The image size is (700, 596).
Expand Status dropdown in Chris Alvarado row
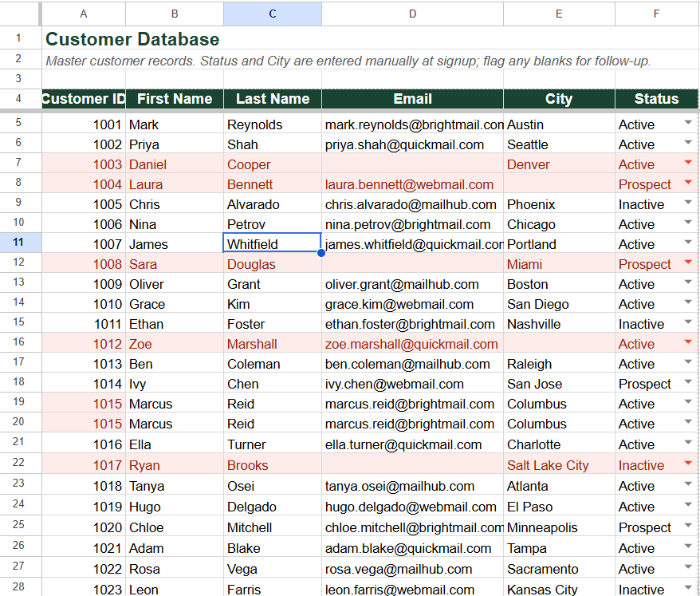(x=688, y=203)
